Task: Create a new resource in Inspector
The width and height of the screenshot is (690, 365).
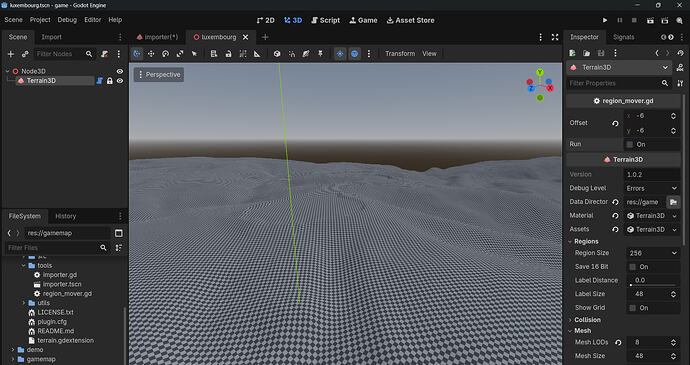Action: pyautogui.click(x=573, y=53)
